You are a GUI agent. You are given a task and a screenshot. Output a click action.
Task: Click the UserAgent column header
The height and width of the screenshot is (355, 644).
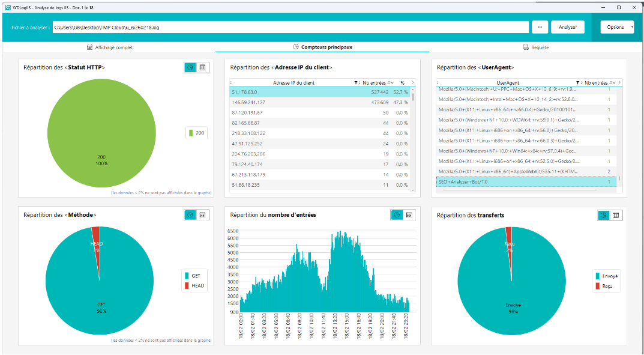coord(508,83)
